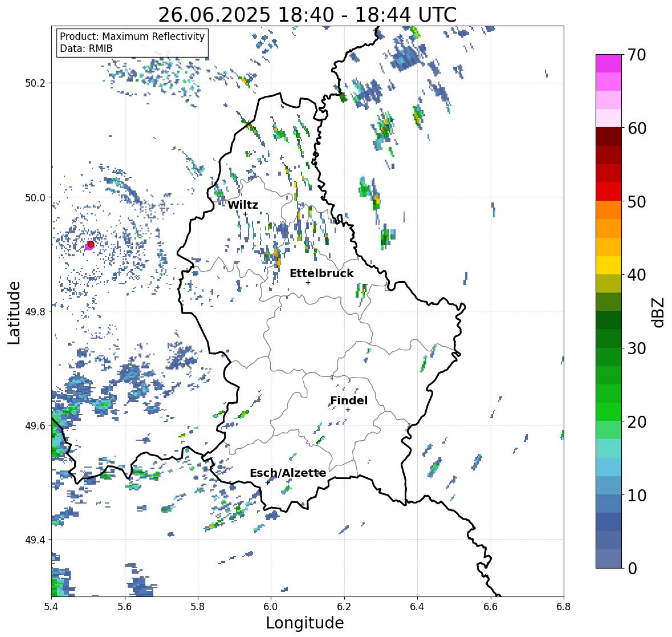Click the 5.6 longitude tick label
The height and width of the screenshot is (637, 672).
click(x=124, y=607)
